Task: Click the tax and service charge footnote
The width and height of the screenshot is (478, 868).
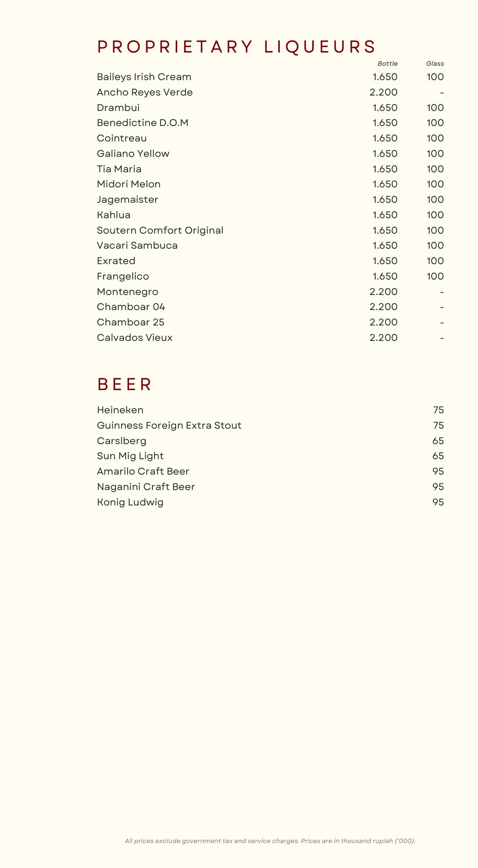Action: tap(270, 841)
